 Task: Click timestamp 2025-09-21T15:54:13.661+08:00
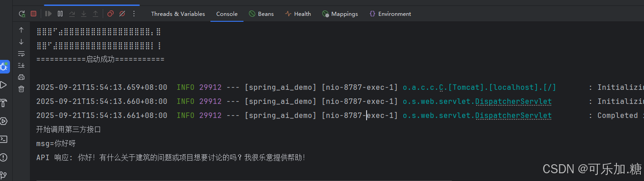click(102, 116)
